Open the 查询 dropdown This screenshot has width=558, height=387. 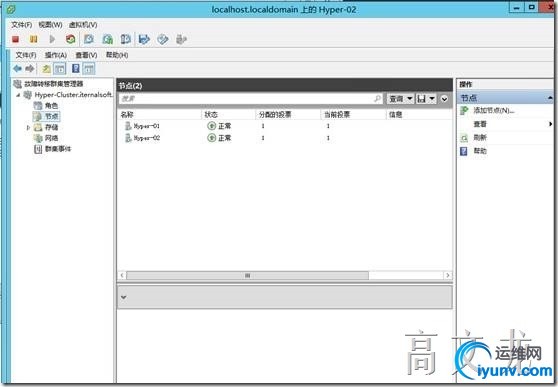400,99
